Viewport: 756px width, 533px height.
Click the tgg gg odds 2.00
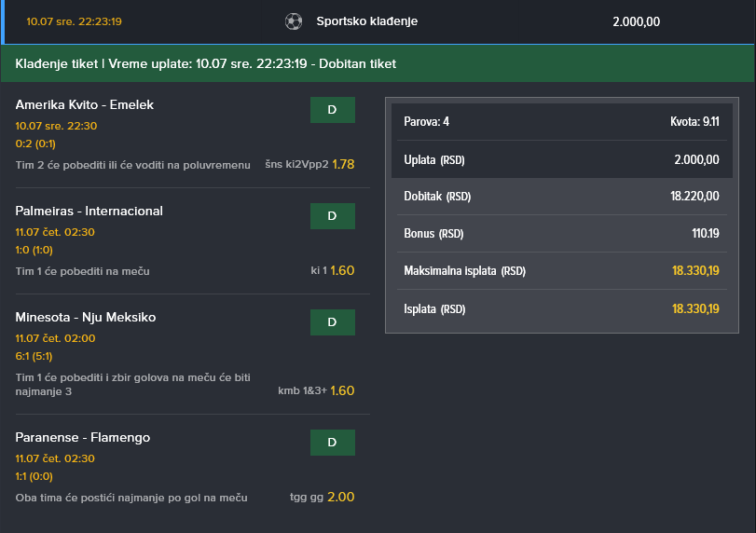(341, 497)
